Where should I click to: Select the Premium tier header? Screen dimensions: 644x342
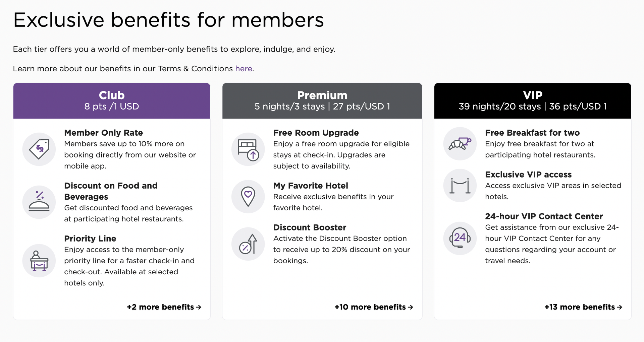322,100
